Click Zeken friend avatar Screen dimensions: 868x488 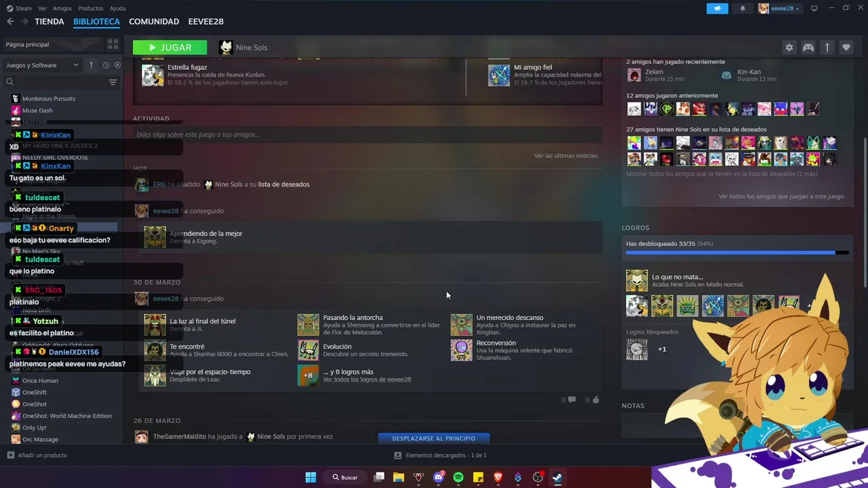(x=634, y=75)
